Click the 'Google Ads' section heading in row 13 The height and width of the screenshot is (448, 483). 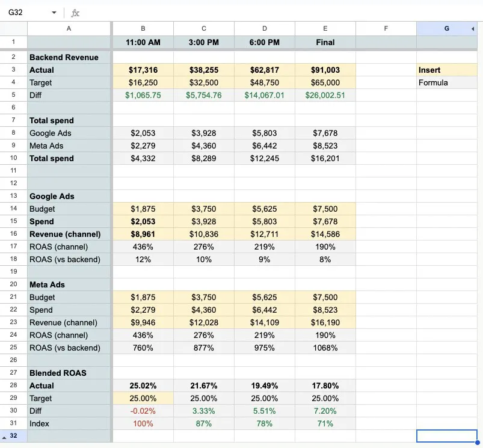69,196
